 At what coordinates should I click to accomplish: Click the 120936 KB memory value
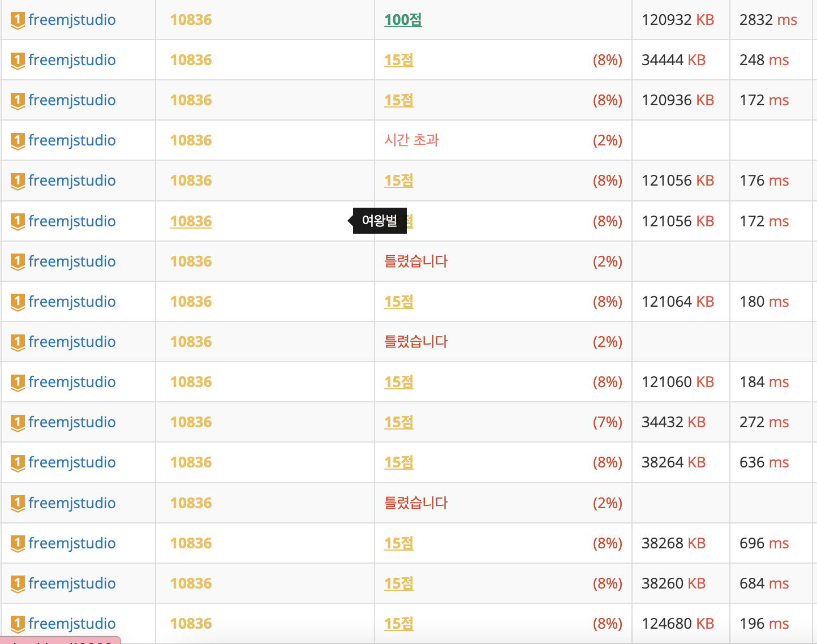click(678, 100)
